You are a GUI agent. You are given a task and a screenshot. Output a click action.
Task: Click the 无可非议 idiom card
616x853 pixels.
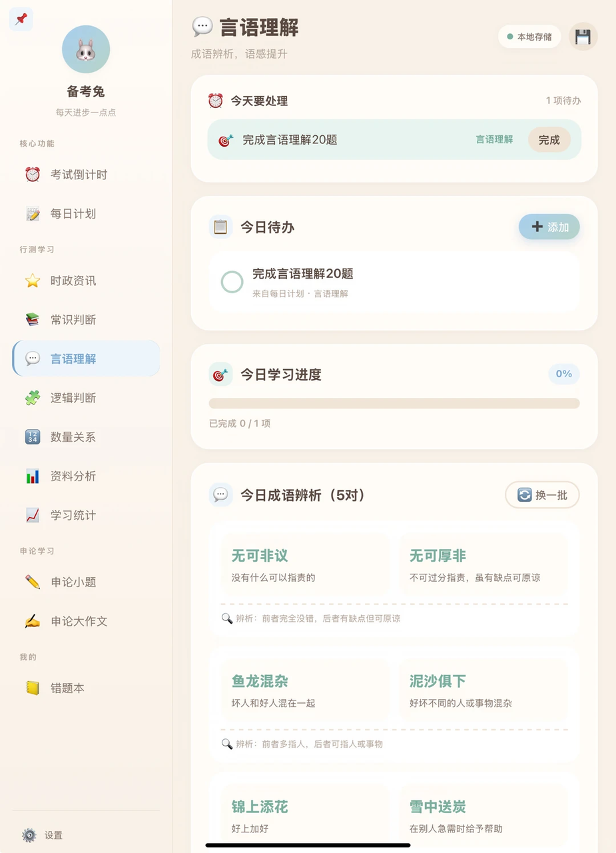[304, 564]
